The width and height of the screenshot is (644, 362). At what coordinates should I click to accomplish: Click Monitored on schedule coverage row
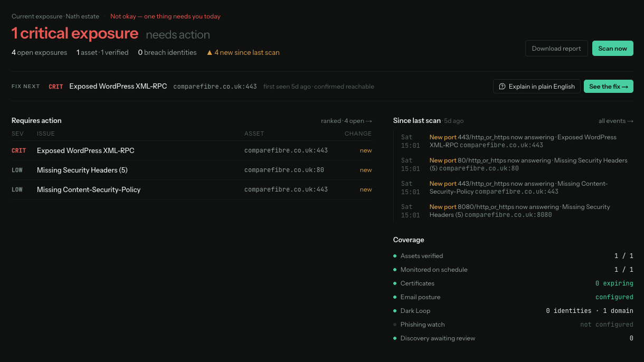(513, 270)
